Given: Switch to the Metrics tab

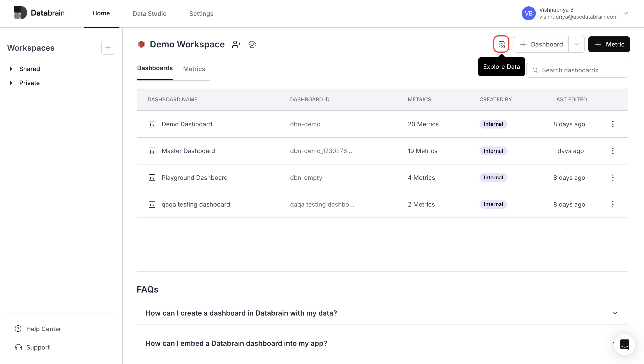Looking at the screenshot, I should click(194, 69).
